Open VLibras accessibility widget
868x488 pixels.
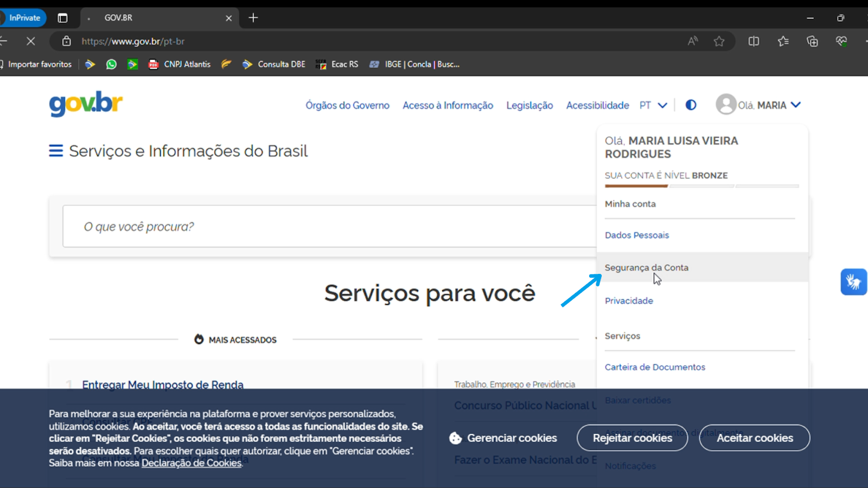coord(853,282)
